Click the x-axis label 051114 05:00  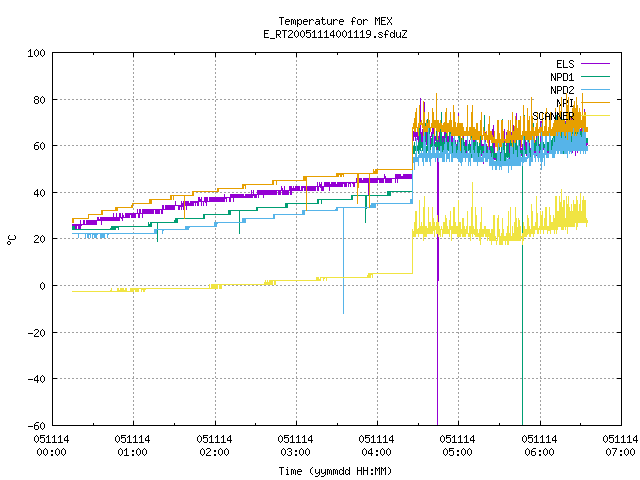tap(458, 446)
